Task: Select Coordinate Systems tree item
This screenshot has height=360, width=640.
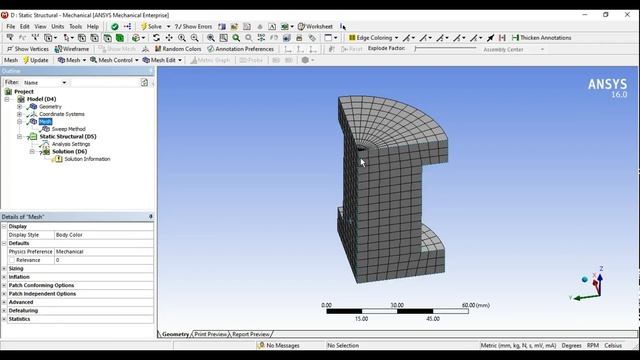Action: coord(62,114)
